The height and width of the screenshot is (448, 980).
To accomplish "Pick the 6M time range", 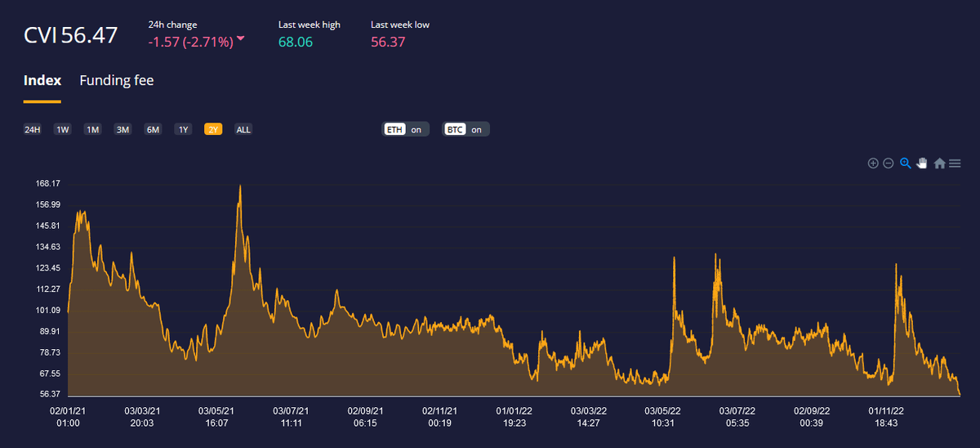I will click(x=153, y=129).
